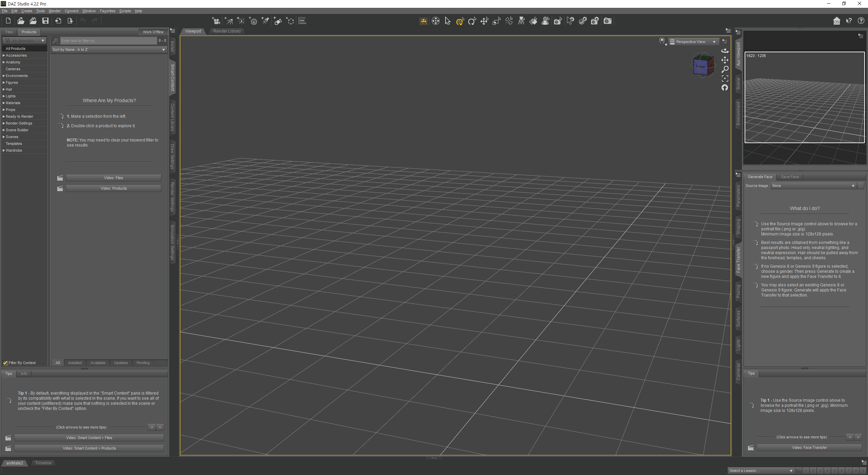Click the Export file icon

[70, 21]
